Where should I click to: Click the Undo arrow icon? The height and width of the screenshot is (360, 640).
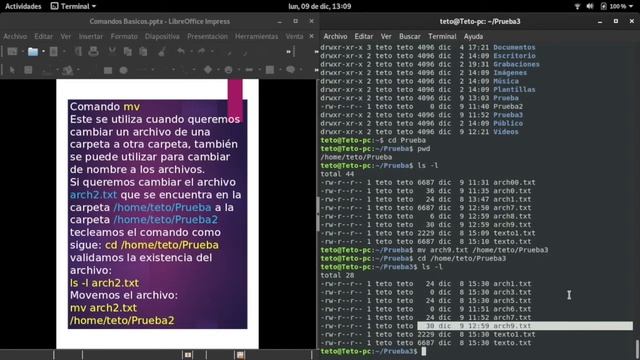(181, 51)
